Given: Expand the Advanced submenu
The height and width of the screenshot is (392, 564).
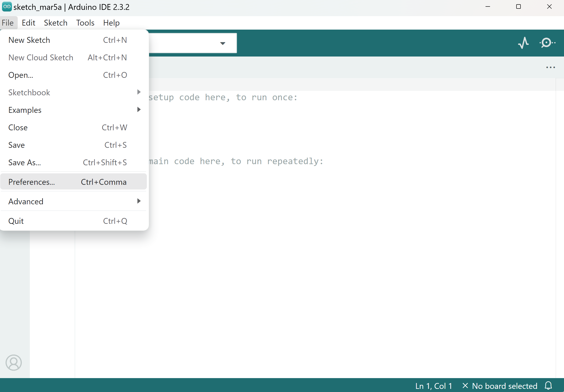Looking at the screenshot, I should [x=74, y=201].
